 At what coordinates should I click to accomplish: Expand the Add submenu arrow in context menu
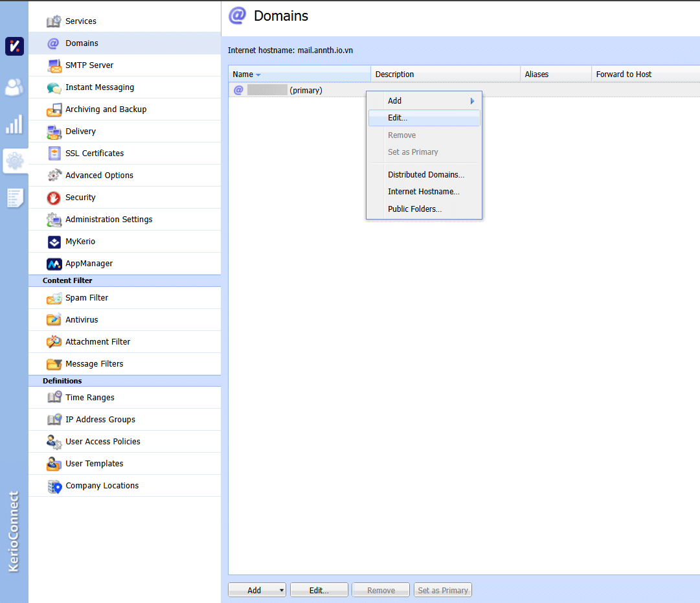point(472,101)
